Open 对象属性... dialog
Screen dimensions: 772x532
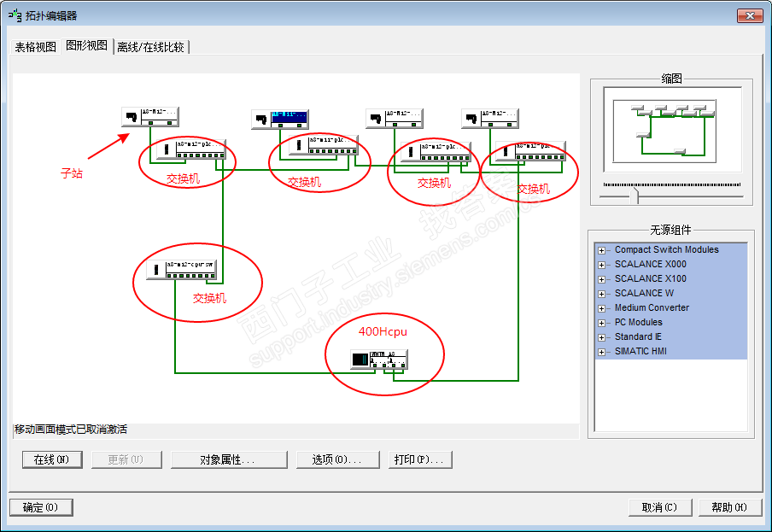tap(229, 459)
